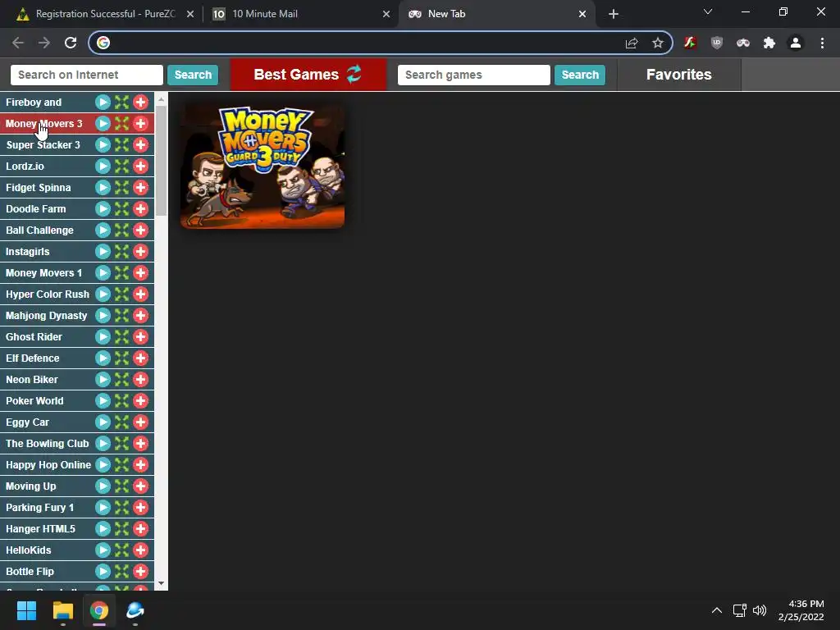Image resolution: width=840 pixels, height=630 pixels.
Task: Open File Explorer from taskbar
Action: (62, 610)
